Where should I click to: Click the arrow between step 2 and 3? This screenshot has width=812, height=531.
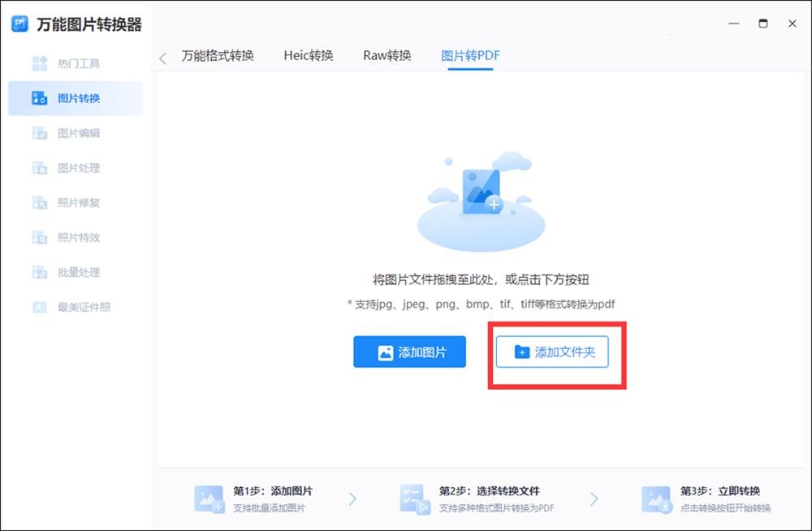pos(595,499)
